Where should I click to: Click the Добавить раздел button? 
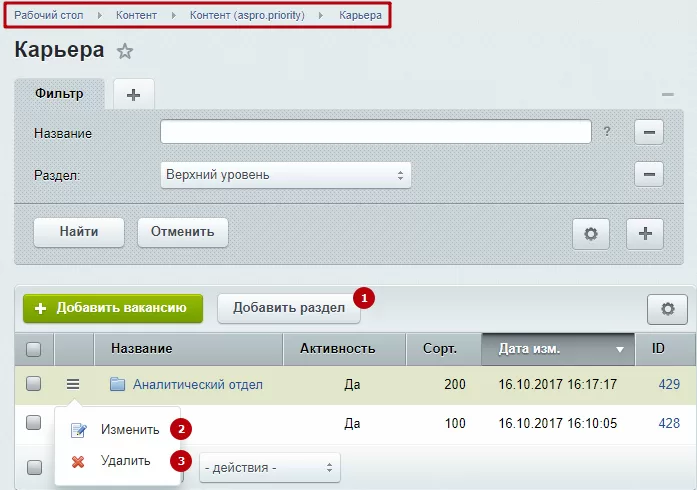coord(289,308)
